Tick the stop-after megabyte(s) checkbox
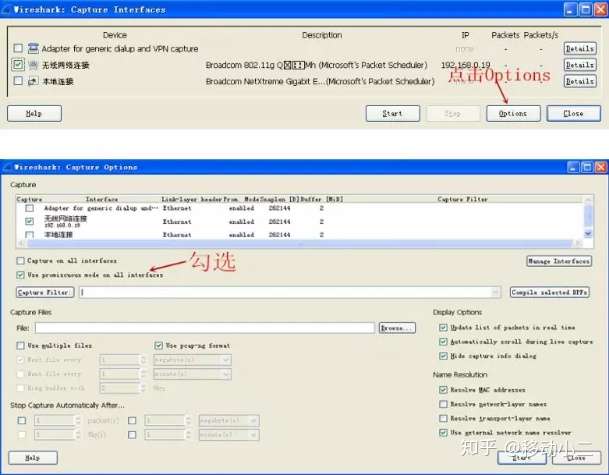Image resolution: width=609 pixels, height=475 pixels. [132, 420]
